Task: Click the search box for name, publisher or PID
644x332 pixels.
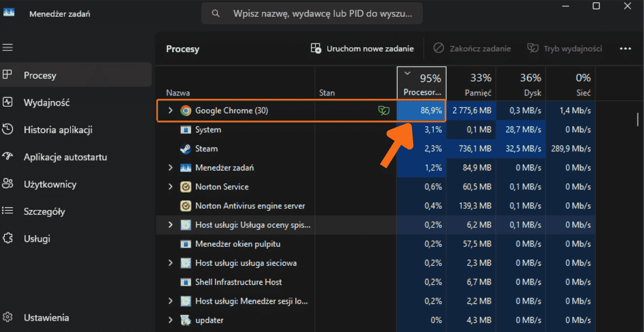Action: click(312, 14)
